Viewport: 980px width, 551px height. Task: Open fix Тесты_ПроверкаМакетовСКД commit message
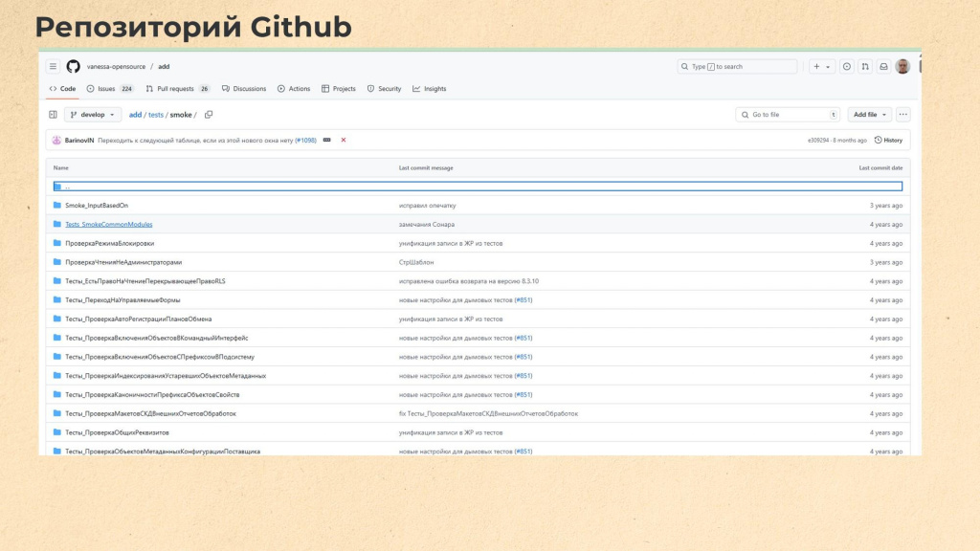click(x=488, y=413)
